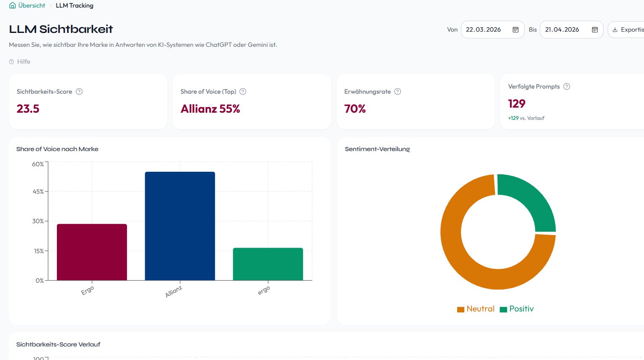Click the Erwähnungsrate value 70%
This screenshot has width=644, height=360.
tap(355, 109)
